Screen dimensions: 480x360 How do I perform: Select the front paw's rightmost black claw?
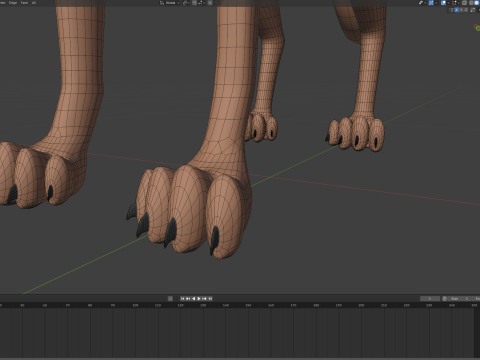pyautogui.click(x=214, y=240)
